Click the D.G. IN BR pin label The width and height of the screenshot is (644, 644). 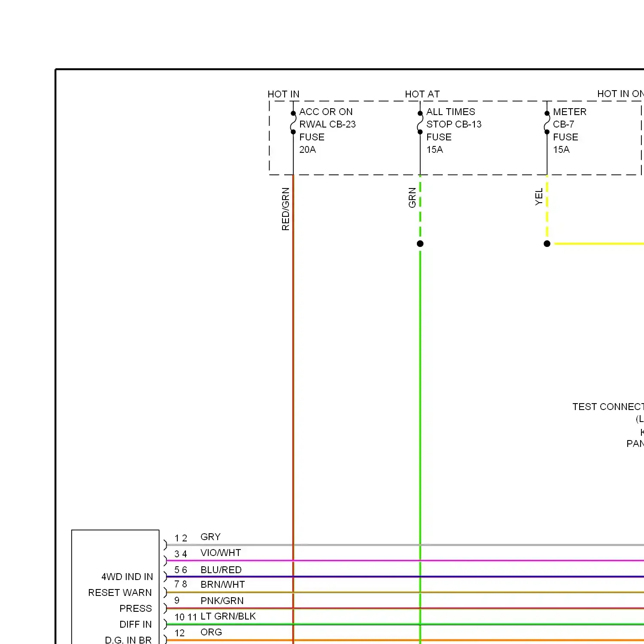click(x=128, y=640)
